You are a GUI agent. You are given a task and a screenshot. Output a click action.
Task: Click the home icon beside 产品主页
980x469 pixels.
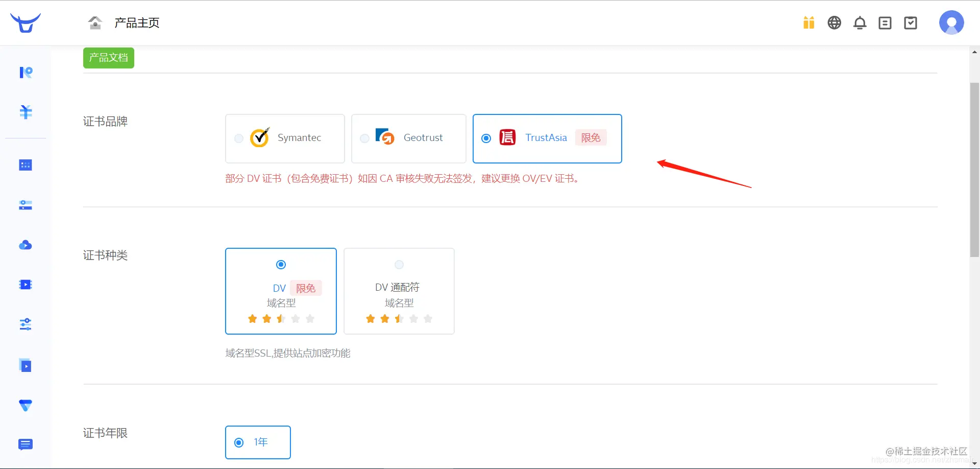[95, 22]
